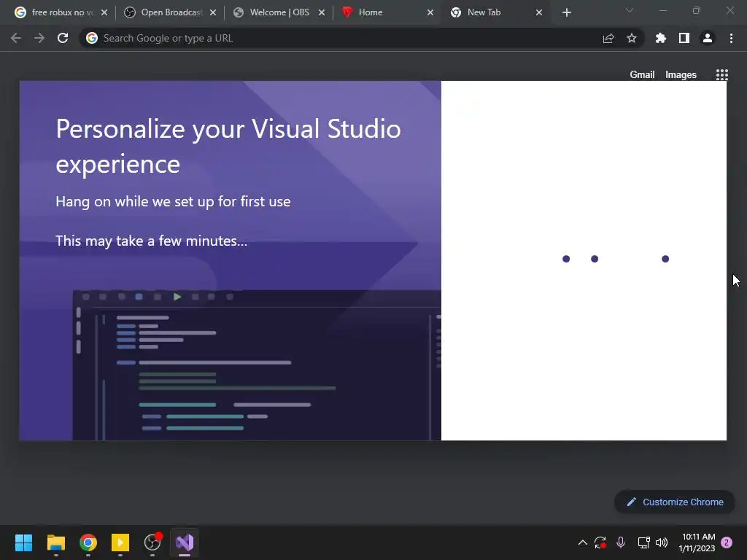Open the Chrome profile menu
Screen dimensions: 747x560
[708, 38]
